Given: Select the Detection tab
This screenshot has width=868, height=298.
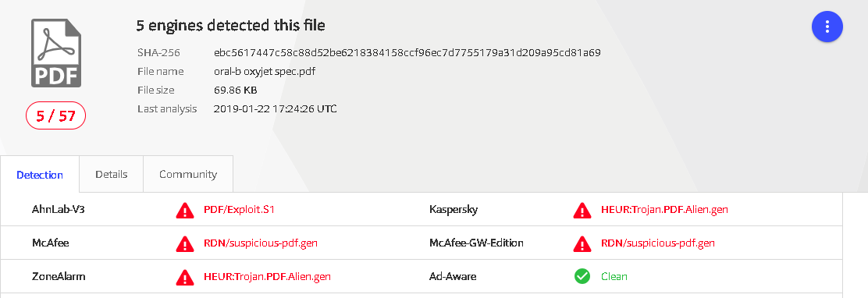Looking at the screenshot, I should (40, 175).
